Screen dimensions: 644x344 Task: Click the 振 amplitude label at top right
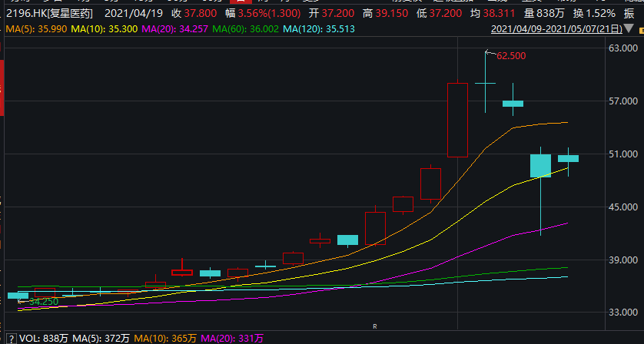tap(629, 14)
